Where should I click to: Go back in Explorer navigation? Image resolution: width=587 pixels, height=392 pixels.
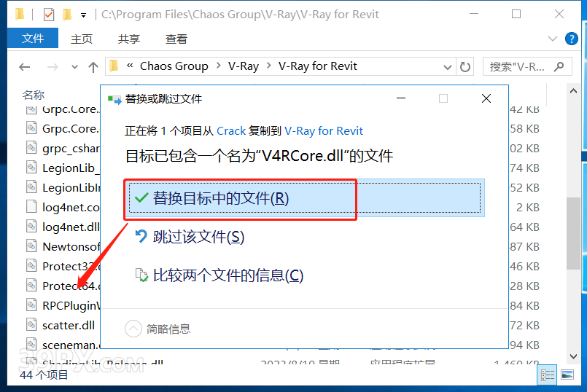point(25,67)
